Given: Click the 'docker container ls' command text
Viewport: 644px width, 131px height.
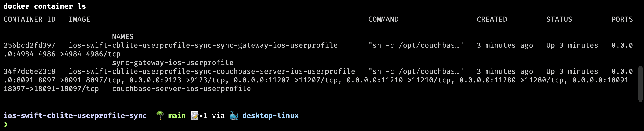Looking at the screenshot, I should 45,6.
